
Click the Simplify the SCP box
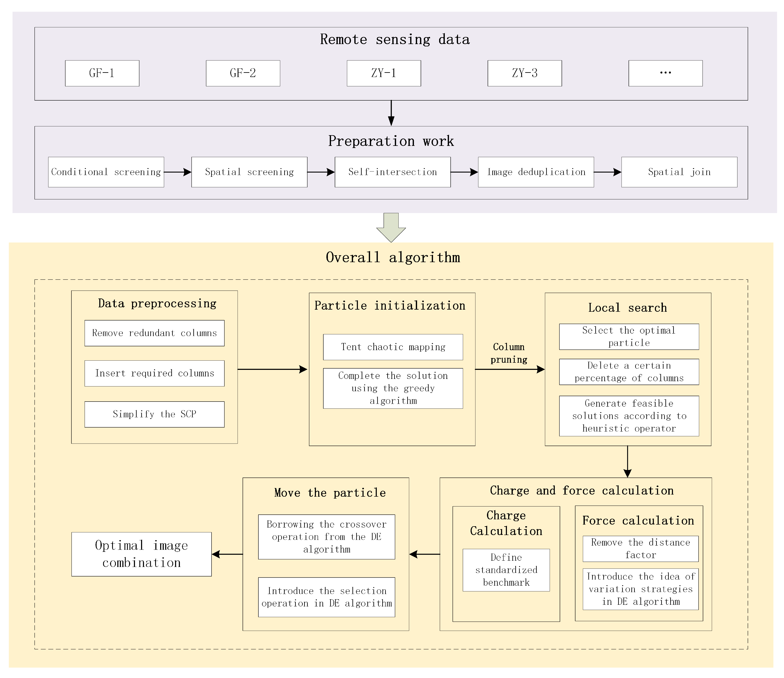point(154,414)
